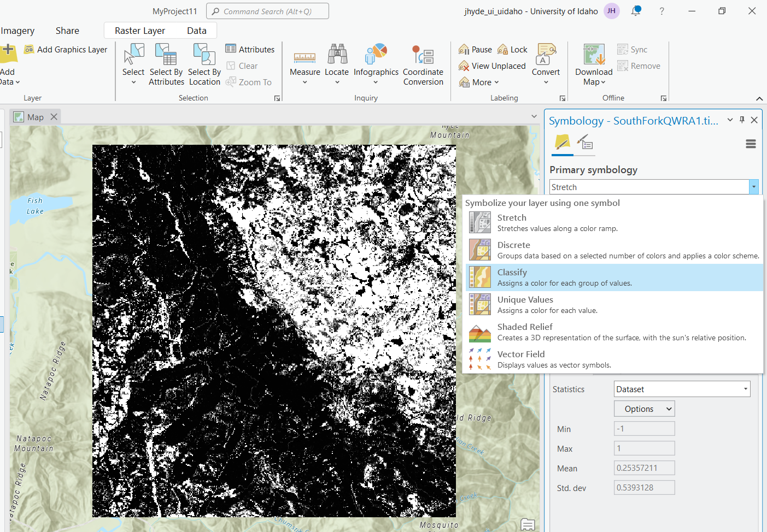
Task: Expand the Measure dropdown arrow
Action: tap(305, 82)
